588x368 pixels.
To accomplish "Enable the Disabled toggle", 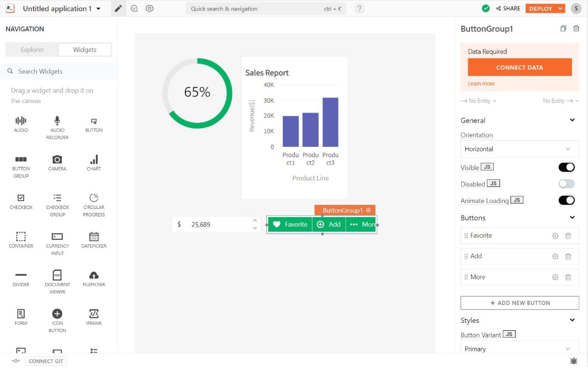I will (x=566, y=184).
